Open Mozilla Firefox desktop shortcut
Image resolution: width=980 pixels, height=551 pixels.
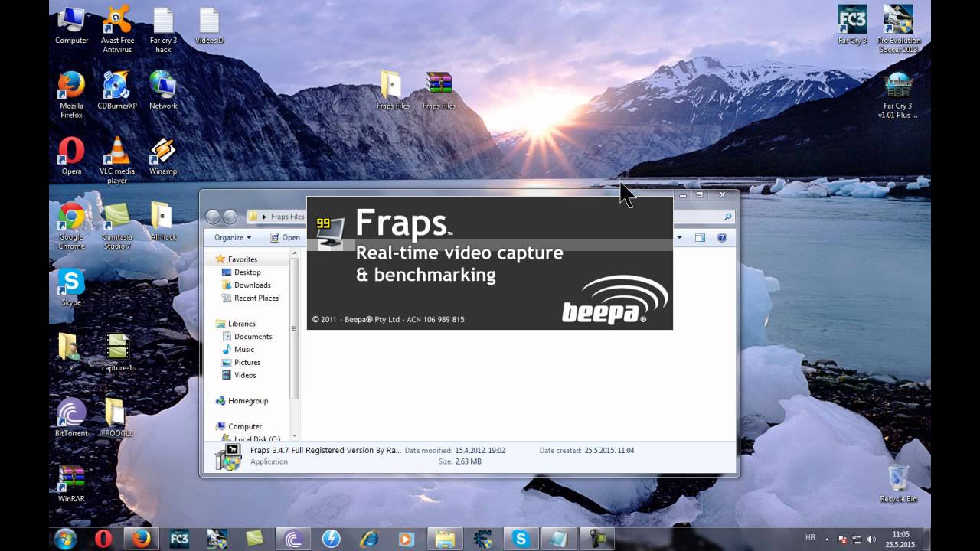[x=71, y=96]
